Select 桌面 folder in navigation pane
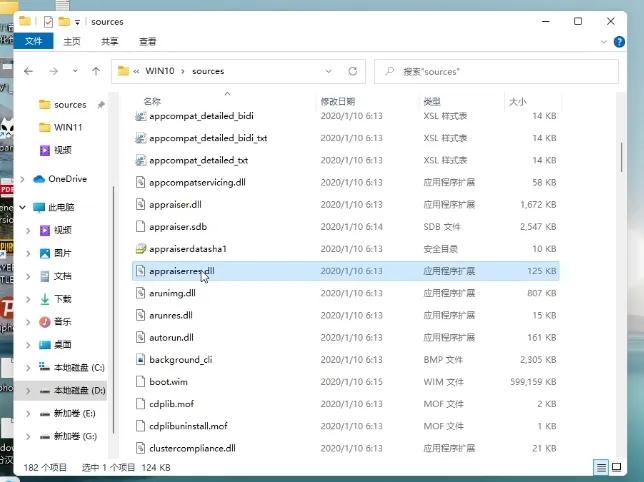Viewport: 644px width, 482px height. (55, 345)
